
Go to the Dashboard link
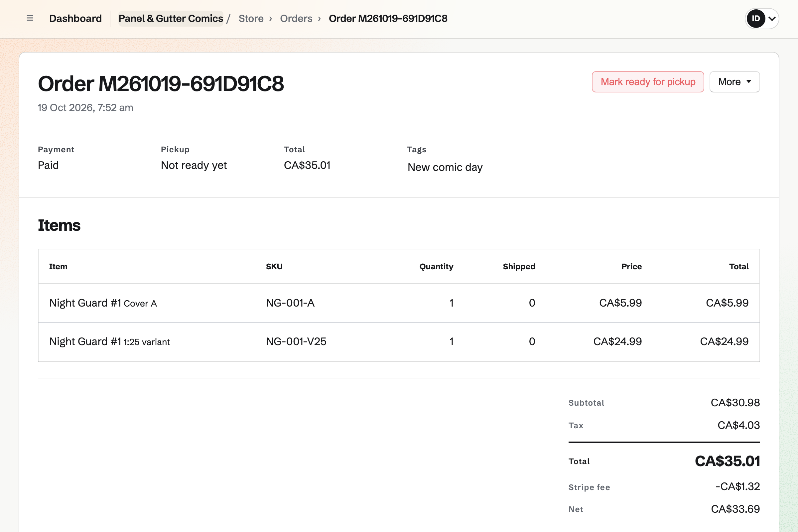(75, 18)
